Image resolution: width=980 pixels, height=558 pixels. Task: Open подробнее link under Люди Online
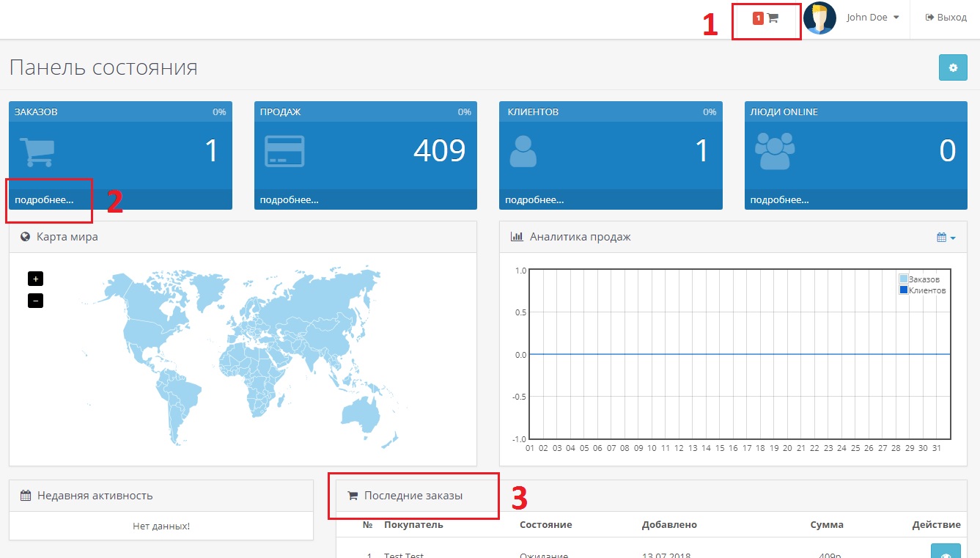(780, 199)
